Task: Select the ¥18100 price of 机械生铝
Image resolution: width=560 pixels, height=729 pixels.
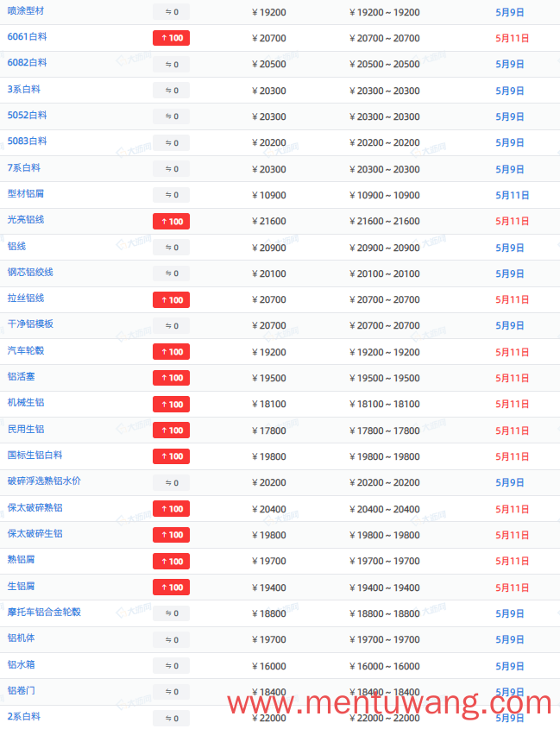Action: coord(269,404)
